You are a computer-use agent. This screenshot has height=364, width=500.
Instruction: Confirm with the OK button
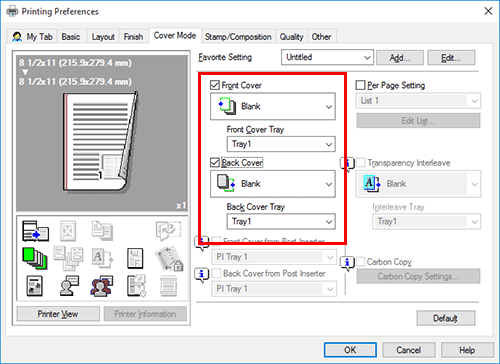[350, 350]
